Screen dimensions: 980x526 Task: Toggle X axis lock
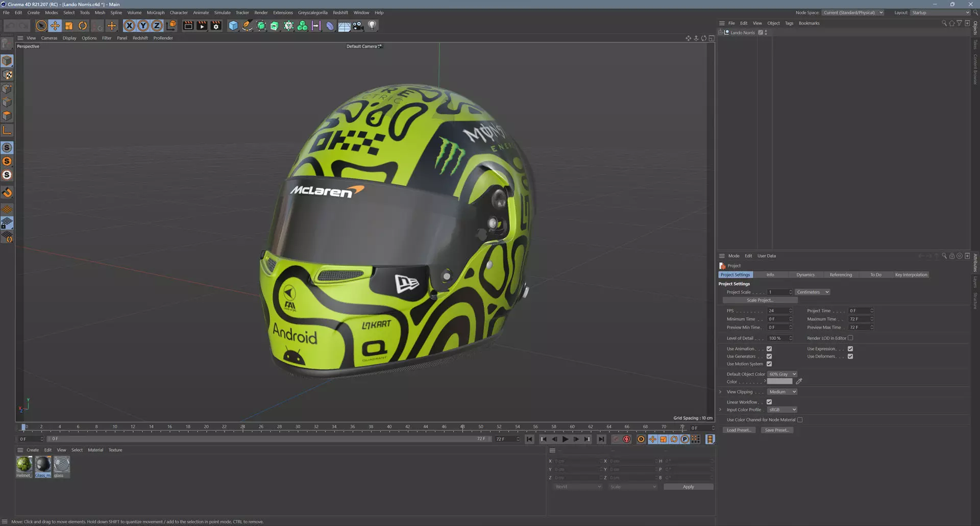[130, 26]
